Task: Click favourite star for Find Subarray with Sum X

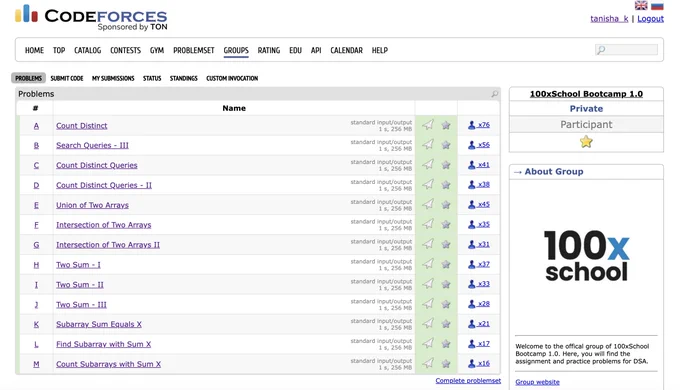Action: click(446, 344)
